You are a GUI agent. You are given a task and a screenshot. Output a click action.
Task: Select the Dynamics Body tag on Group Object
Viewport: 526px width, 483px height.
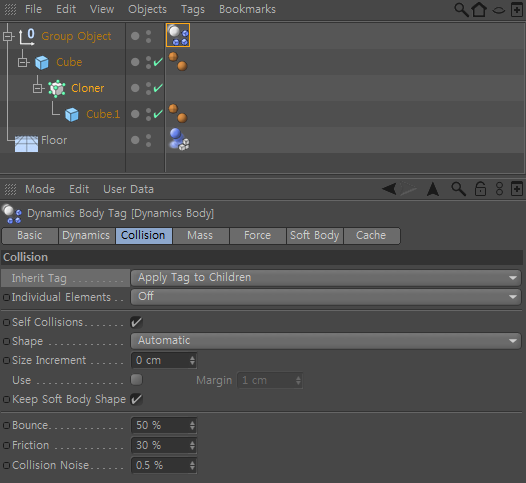click(178, 35)
